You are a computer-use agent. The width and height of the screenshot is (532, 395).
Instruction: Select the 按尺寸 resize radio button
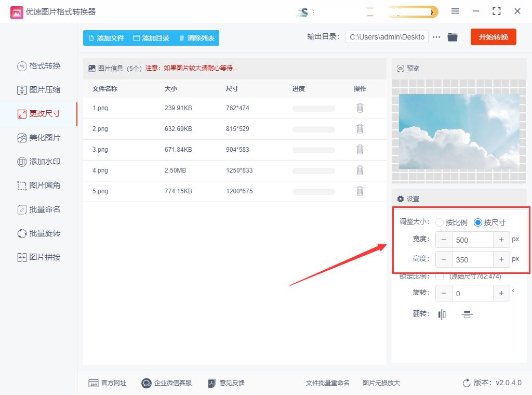(x=477, y=222)
